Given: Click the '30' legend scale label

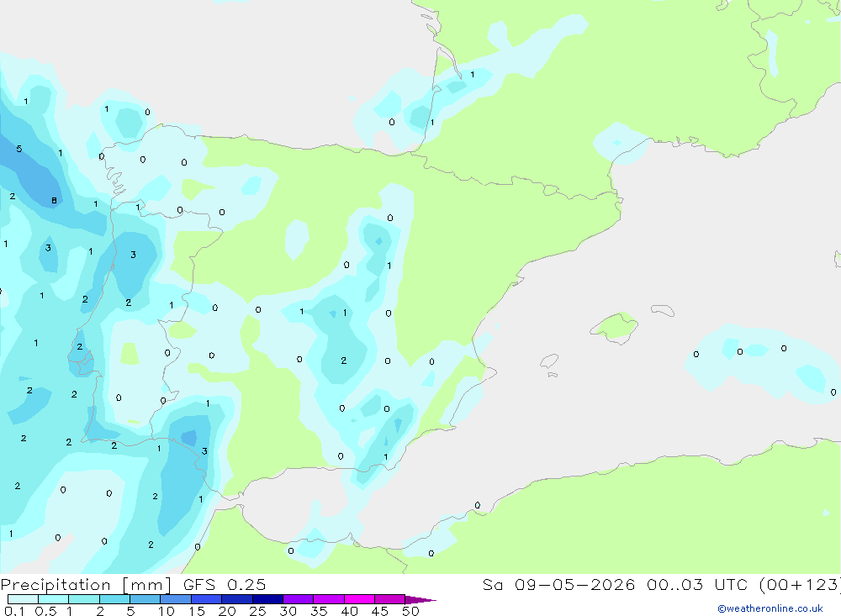Looking at the screenshot, I should click(x=288, y=611).
